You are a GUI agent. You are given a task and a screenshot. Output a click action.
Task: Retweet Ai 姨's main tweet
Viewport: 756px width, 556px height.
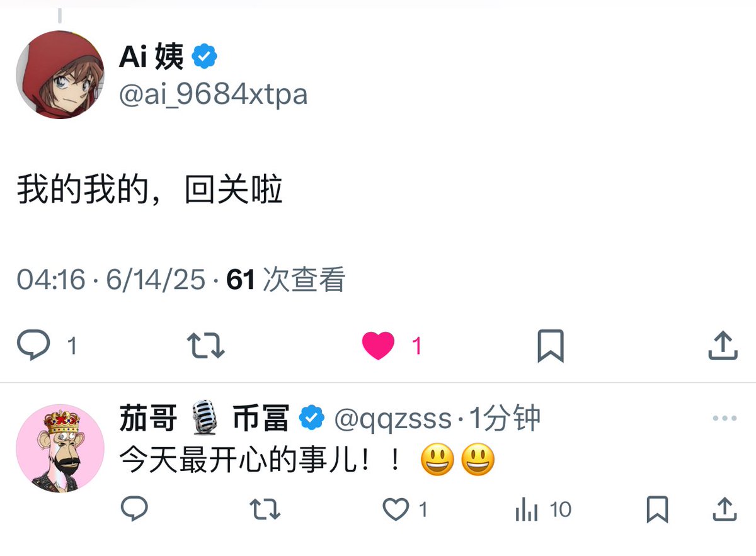pyautogui.click(x=206, y=346)
